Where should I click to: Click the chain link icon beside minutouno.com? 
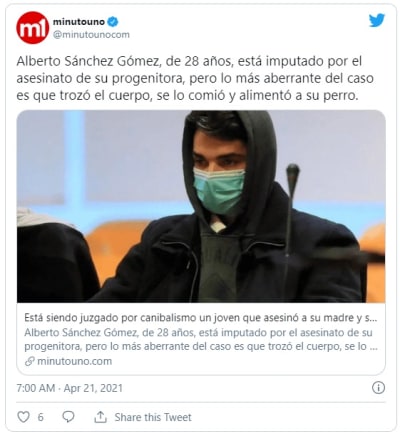(30, 361)
